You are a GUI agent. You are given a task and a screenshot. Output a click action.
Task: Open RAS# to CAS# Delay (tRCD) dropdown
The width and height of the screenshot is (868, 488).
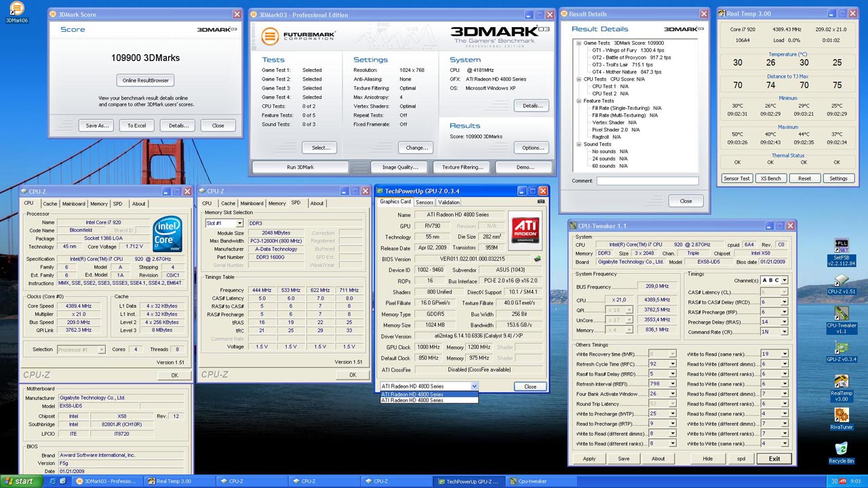[785, 302]
